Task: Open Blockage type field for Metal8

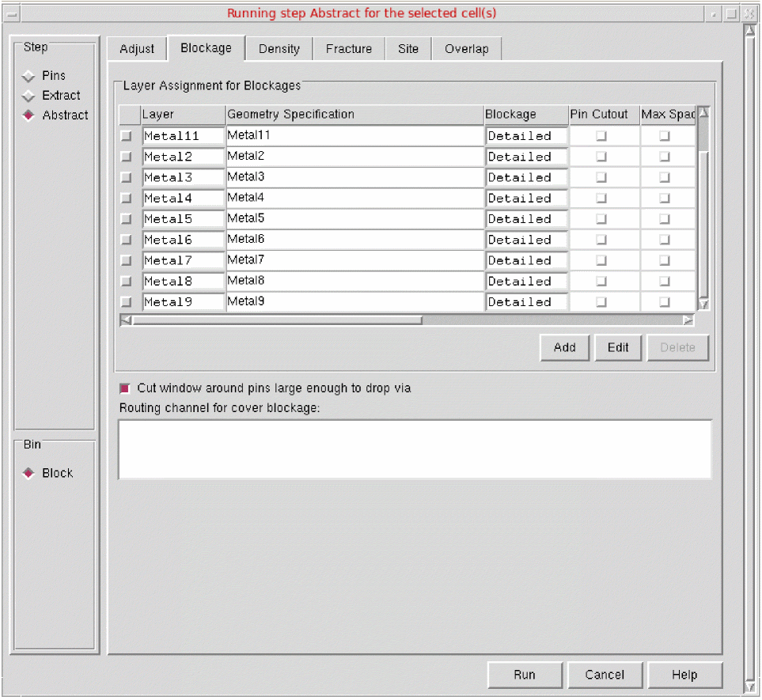Action: click(526, 281)
